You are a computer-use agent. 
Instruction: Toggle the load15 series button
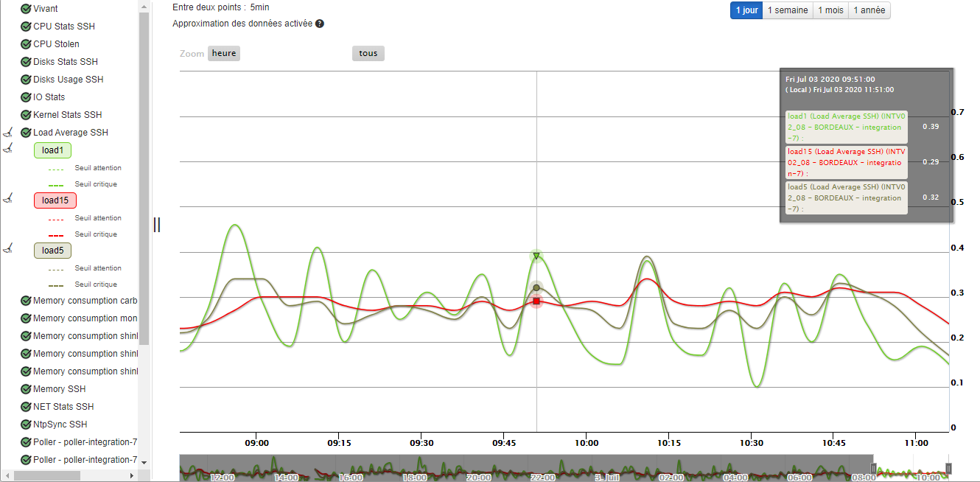55,200
